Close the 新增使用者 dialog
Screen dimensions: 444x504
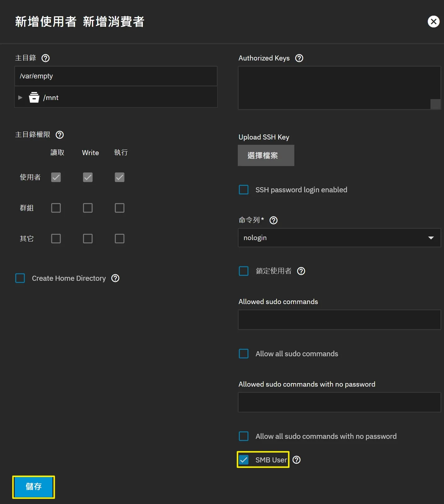[434, 21]
